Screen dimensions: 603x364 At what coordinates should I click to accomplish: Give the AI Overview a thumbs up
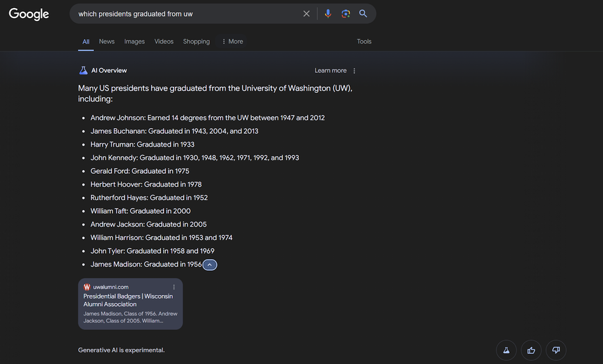click(x=531, y=350)
